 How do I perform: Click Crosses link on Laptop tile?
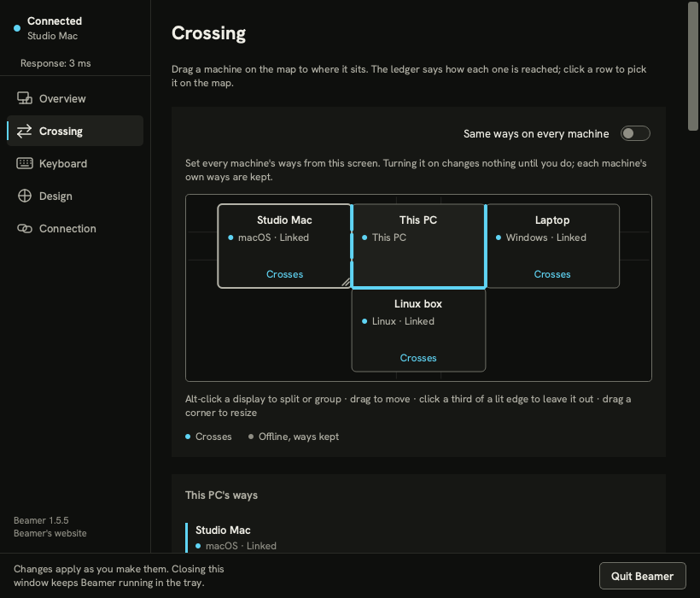click(x=552, y=274)
